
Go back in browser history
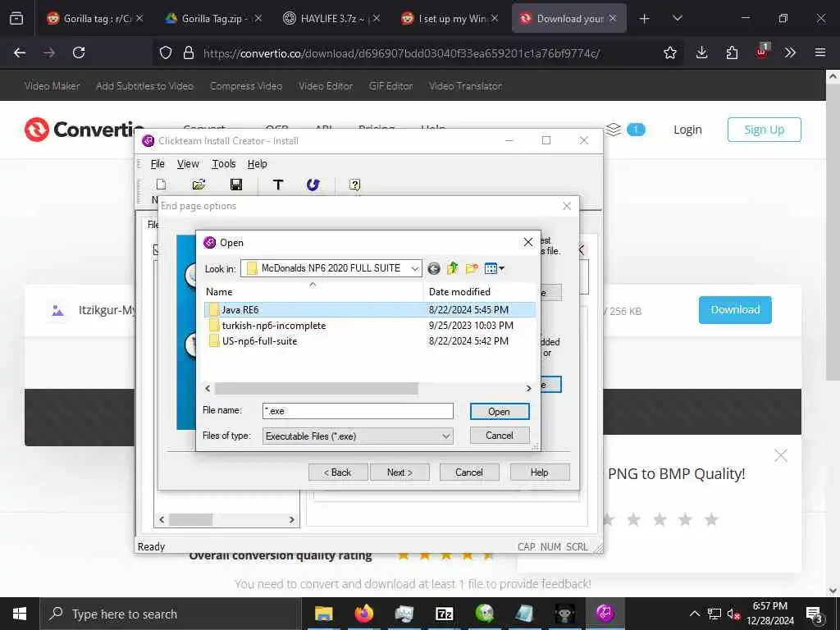(20, 52)
